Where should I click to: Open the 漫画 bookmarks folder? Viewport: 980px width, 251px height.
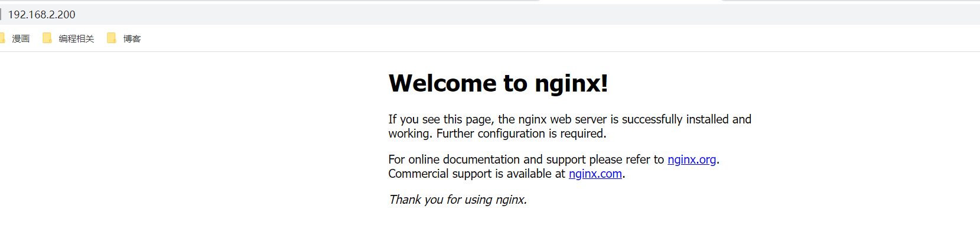[x=15, y=38]
